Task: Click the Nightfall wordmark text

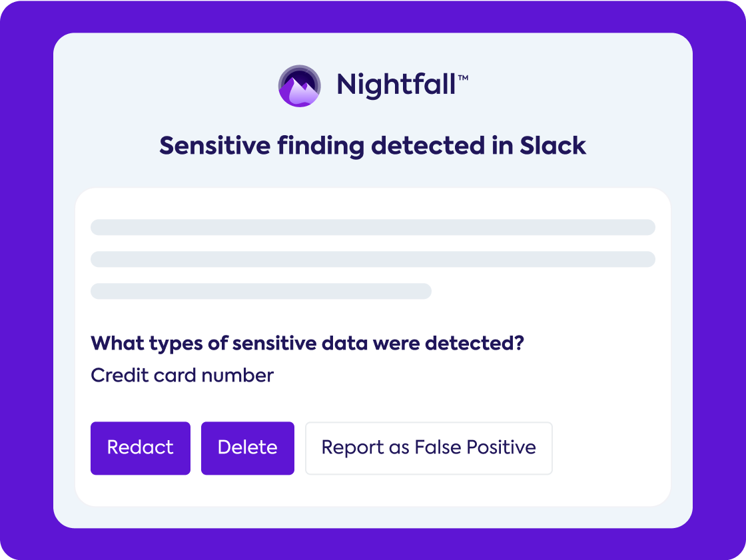Action: coord(396,86)
